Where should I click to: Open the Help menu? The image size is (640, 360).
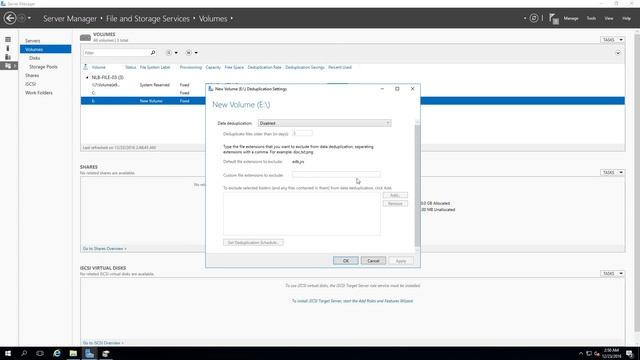pos(627,18)
